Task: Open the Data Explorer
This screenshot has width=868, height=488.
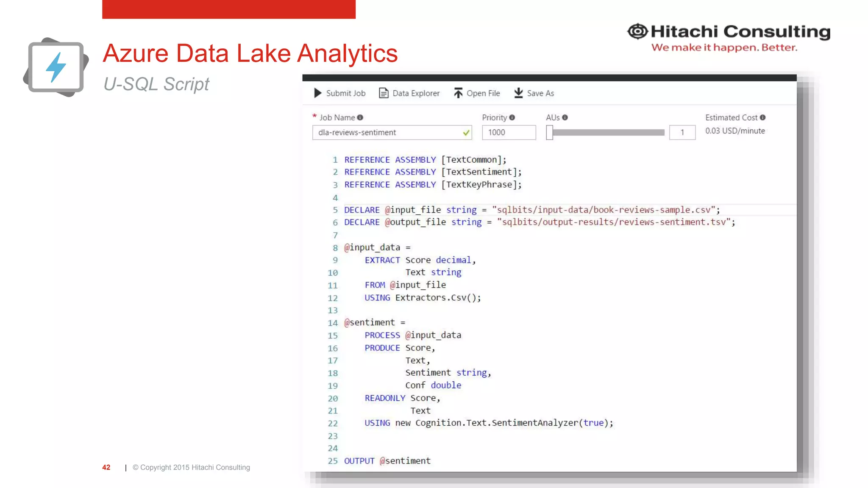Action: click(x=409, y=93)
